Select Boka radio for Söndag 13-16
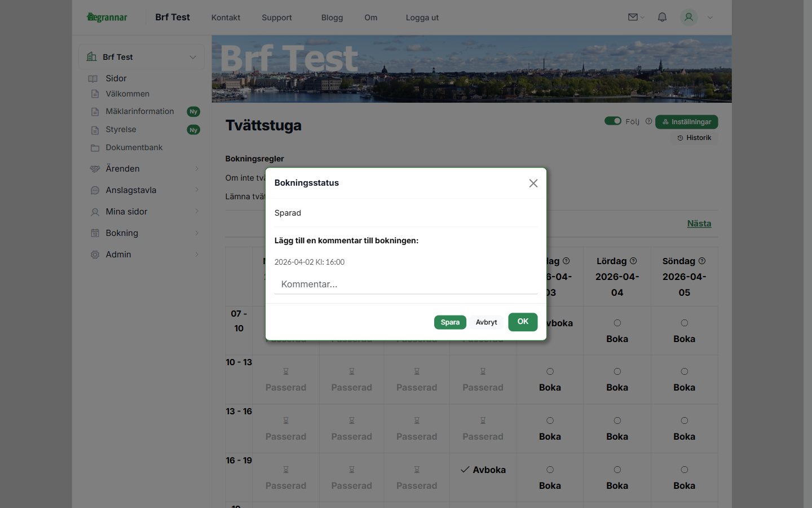 (685, 421)
